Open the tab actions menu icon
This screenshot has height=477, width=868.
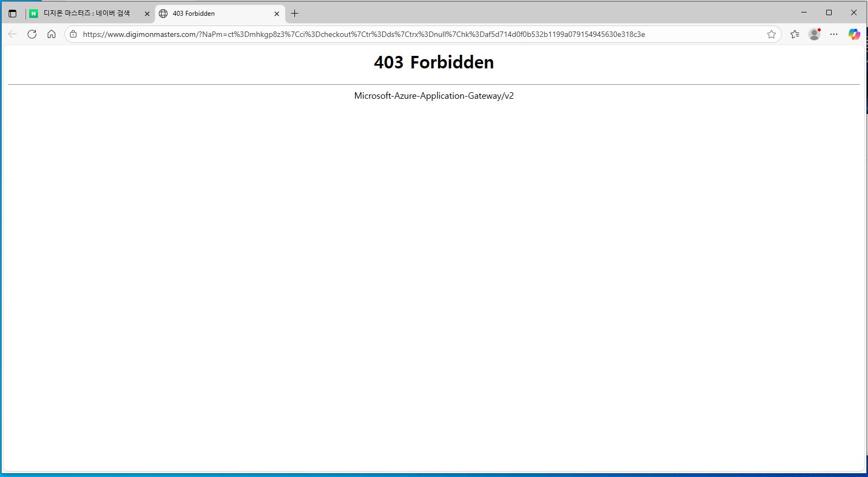tap(12, 14)
